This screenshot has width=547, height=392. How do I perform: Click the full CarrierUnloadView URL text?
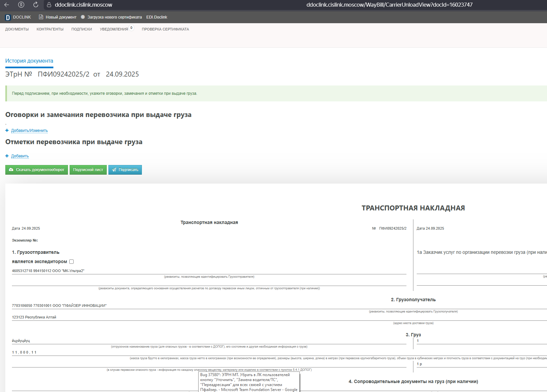pos(390,5)
